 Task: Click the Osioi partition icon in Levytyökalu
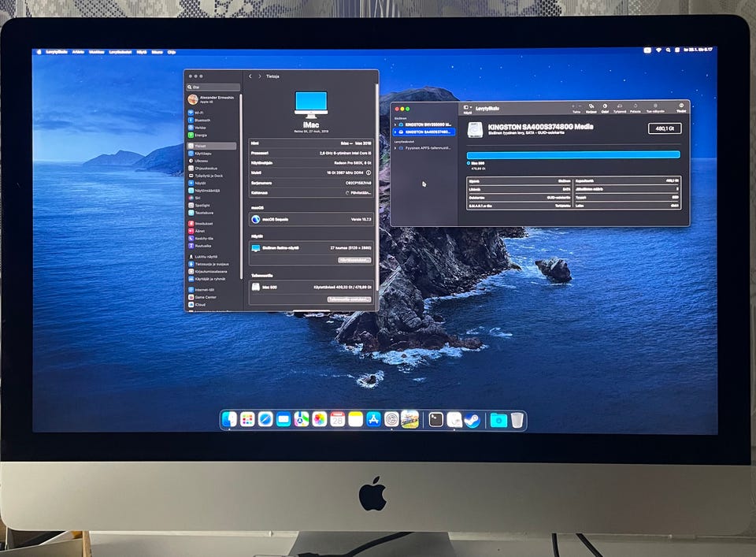pos(605,108)
